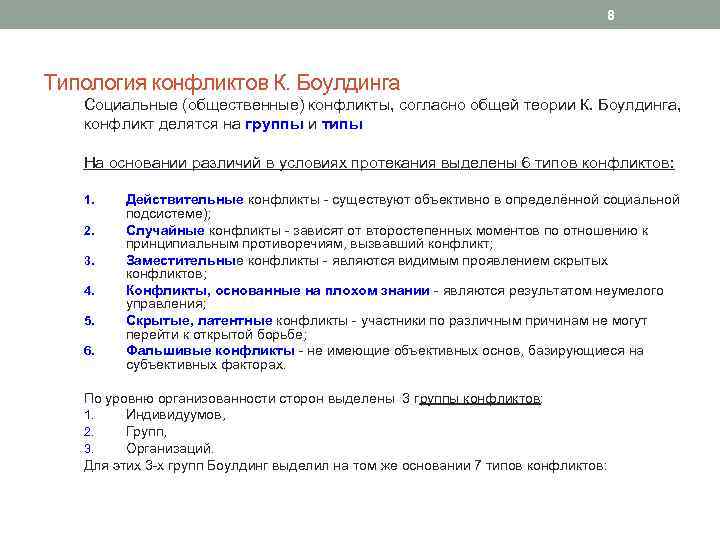
Task: Click 'Конфликты, основанные на плохом знании'
Action: 278,291
